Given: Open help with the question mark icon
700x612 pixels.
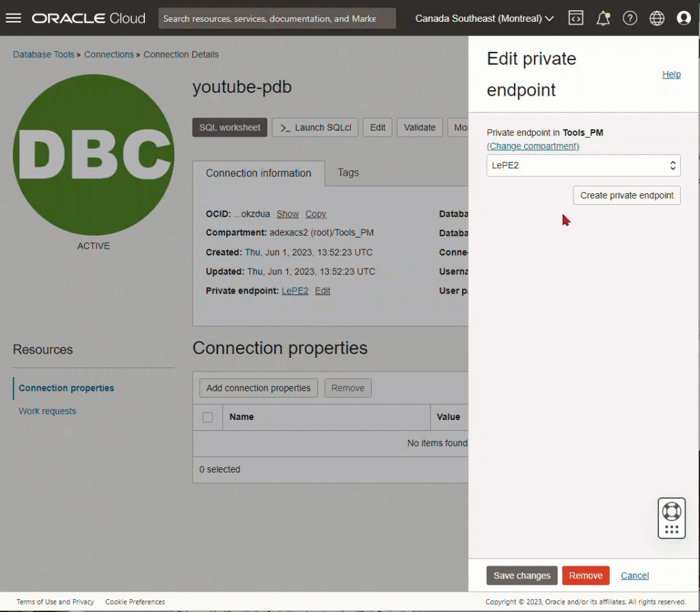Looking at the screenshot, I should tap(630, 18).
